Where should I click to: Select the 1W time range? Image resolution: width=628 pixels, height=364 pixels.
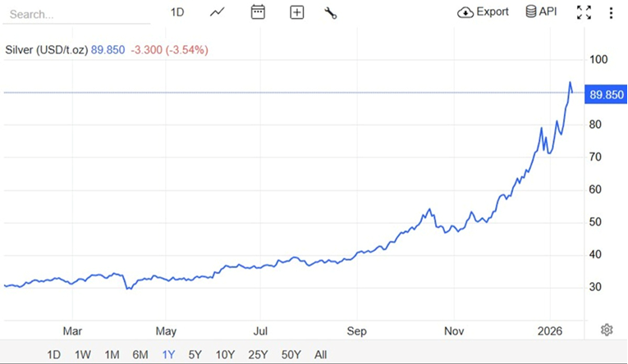click(83, 355)
